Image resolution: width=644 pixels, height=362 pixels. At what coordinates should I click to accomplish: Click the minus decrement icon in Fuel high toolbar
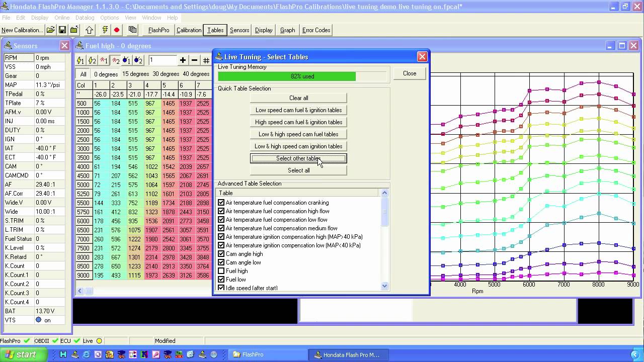pyautogui.click(x=194, y=60)
